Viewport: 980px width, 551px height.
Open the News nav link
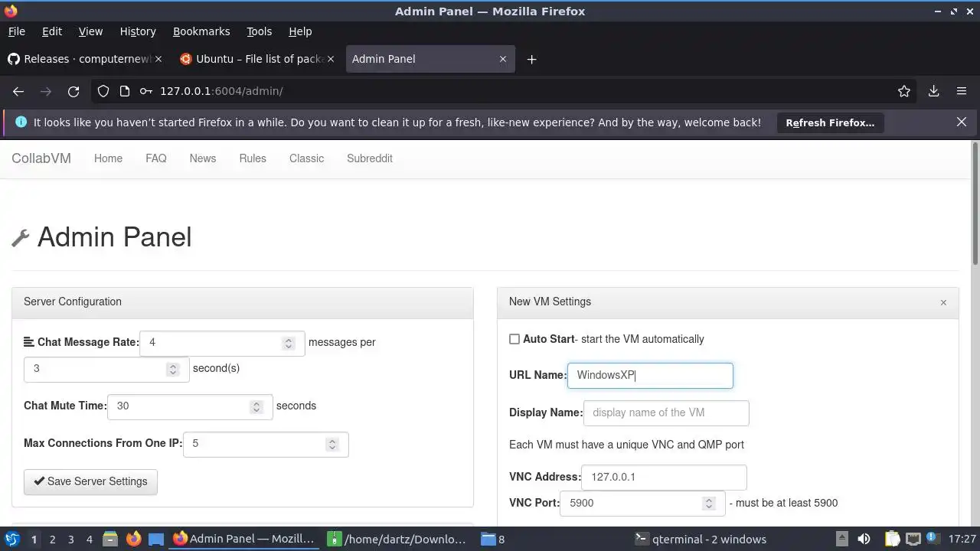click(202, 158)
